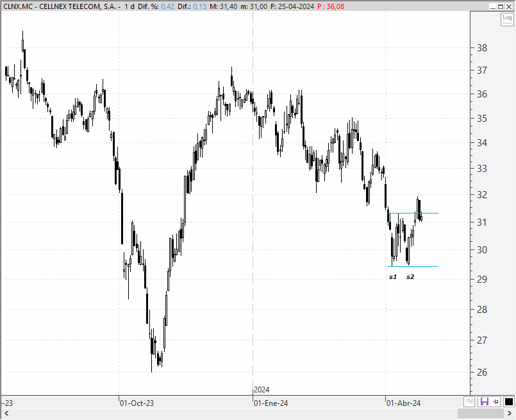Viewport: 516px width, 420px height.
Task: Click the 01-Abr-24 date axis label
Action: click(403, 403)
